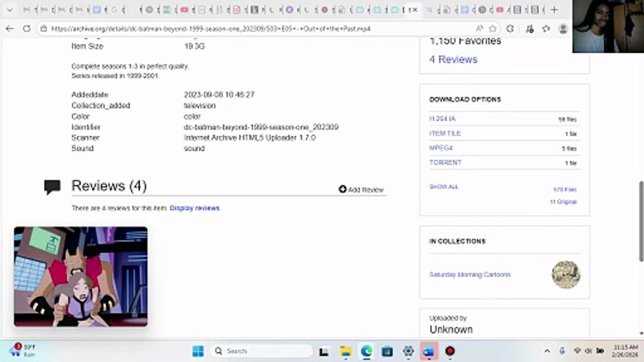Click the speech bubble icon beside Reviews

tap(52, 187)
